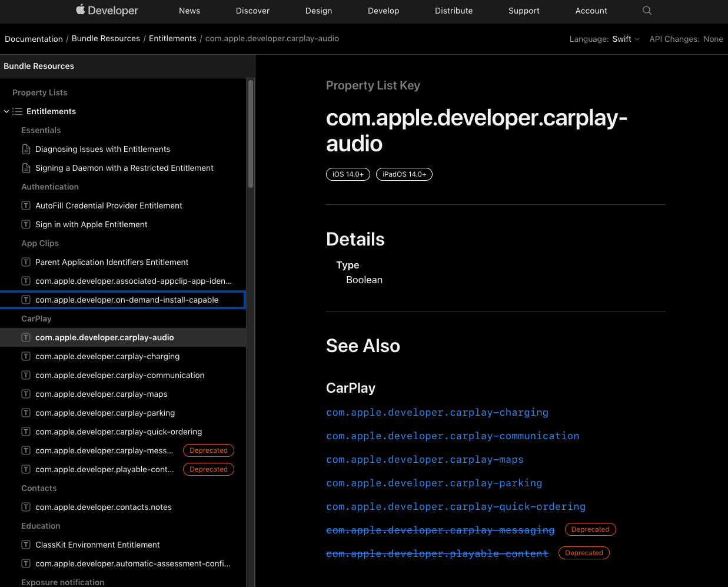Click Deprecated badge next to carplay-messaging link
Screen dimensions: 728x587
click(590, 529)
